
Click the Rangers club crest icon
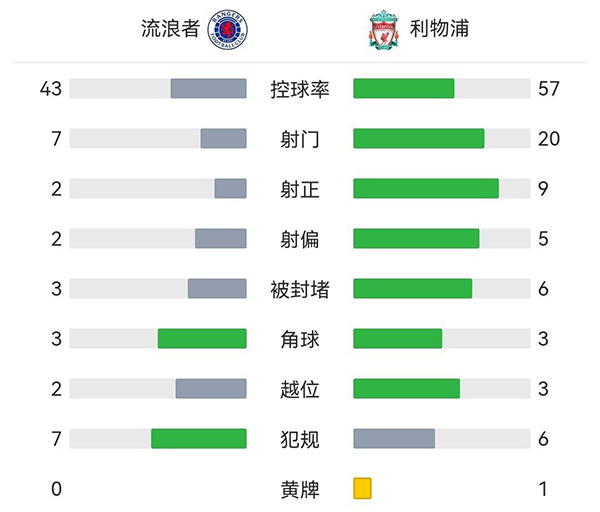tap(228, 29)
